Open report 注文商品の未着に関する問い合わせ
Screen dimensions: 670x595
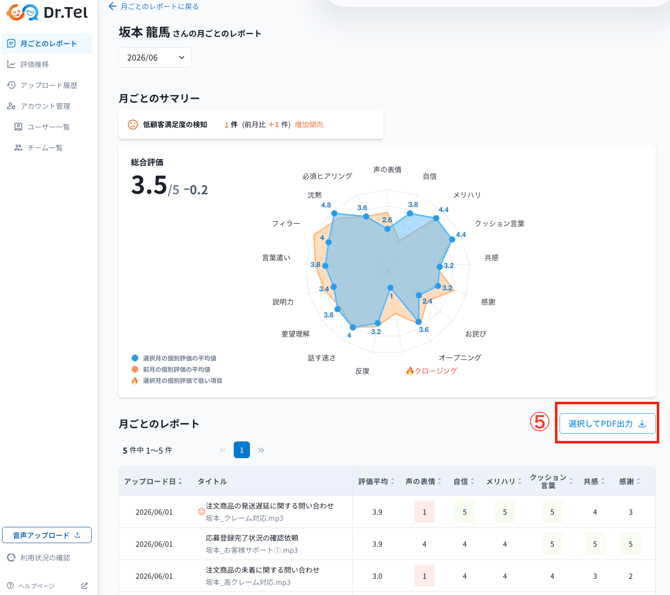point(262,570)
